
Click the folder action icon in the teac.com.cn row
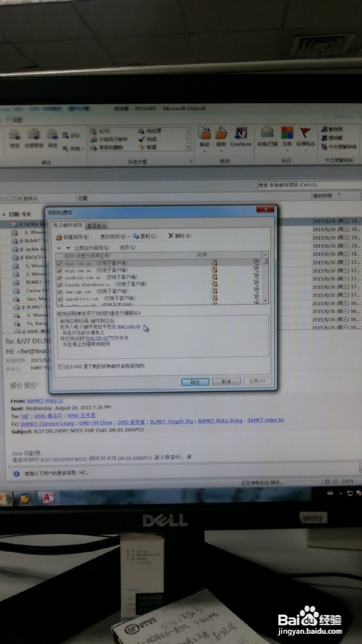215,263
